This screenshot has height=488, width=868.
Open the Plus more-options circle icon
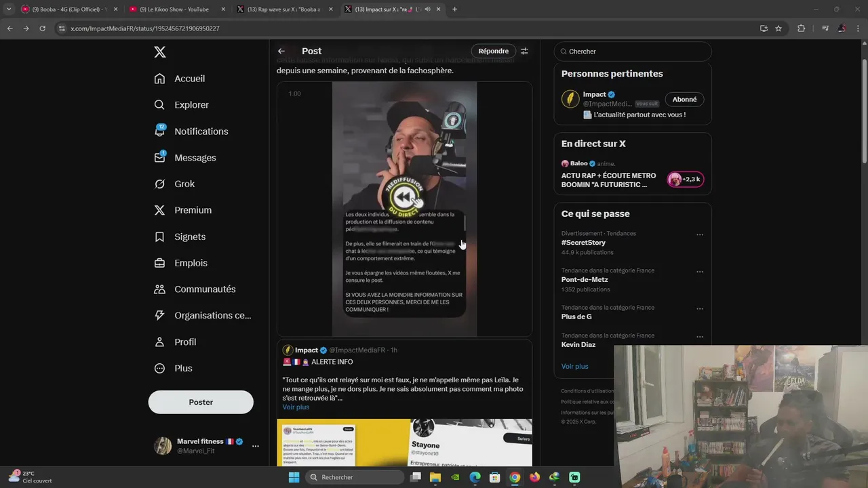tap(159, 368)
